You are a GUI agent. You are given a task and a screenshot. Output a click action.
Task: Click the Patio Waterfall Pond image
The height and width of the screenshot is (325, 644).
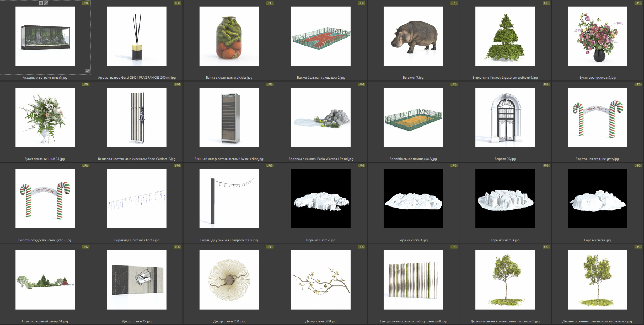click(x=321, y=117)
